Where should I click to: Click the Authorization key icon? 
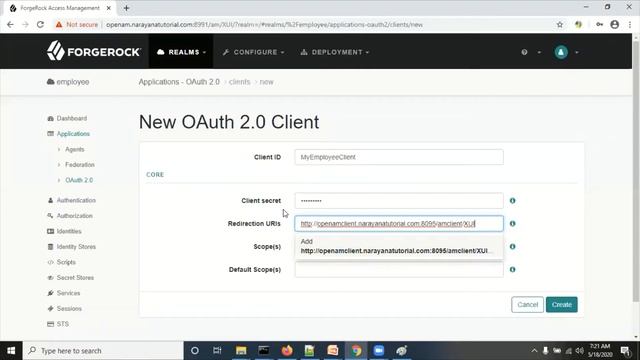tap(51, 216)
